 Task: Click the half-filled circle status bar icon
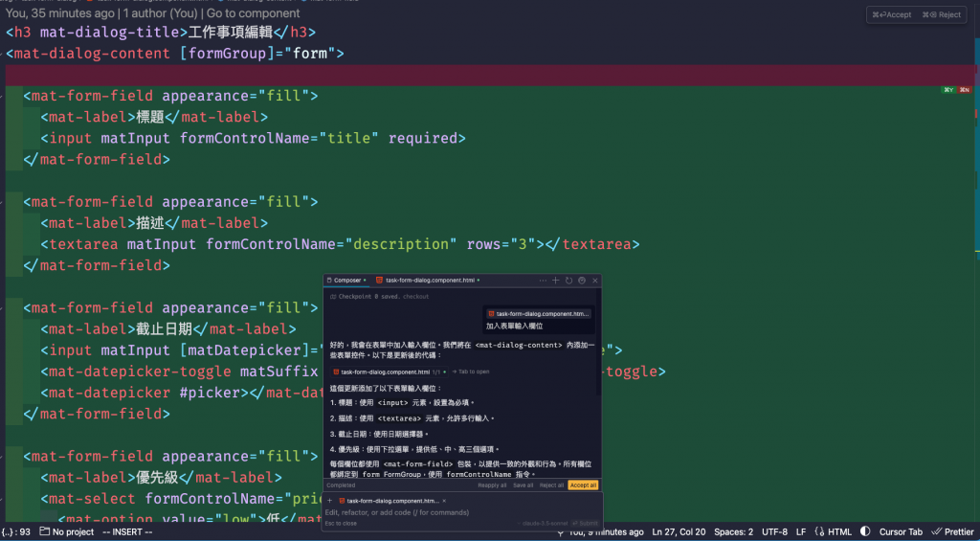(865, 531)
